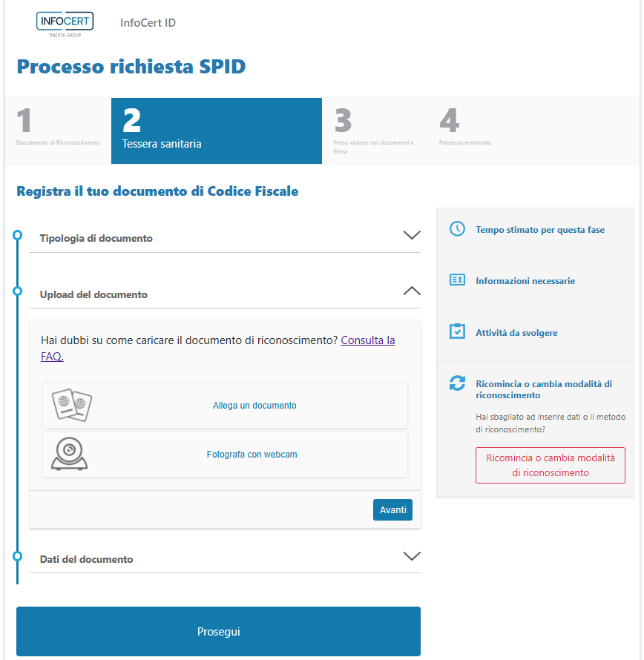Screen dimensions: 644x660
Task: Click the clock icon for estimated time
Action: (x=457, y=229)
